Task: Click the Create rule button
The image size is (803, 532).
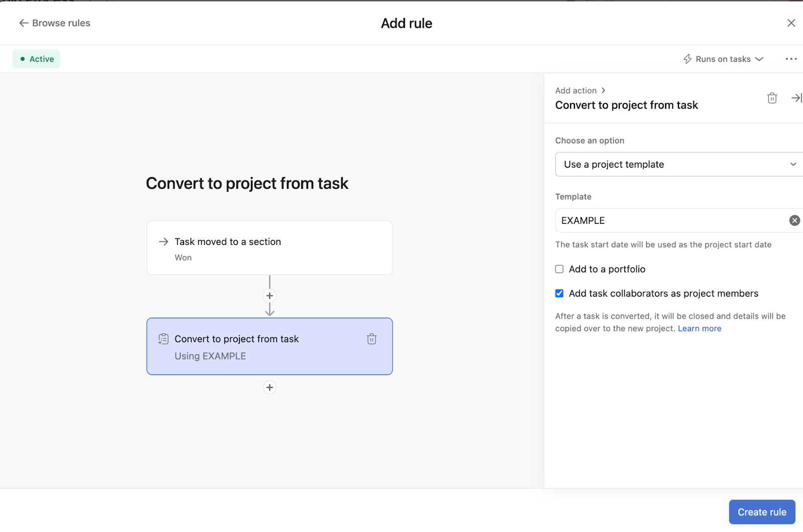Action: pyautogui.click(x=761, y=512)
